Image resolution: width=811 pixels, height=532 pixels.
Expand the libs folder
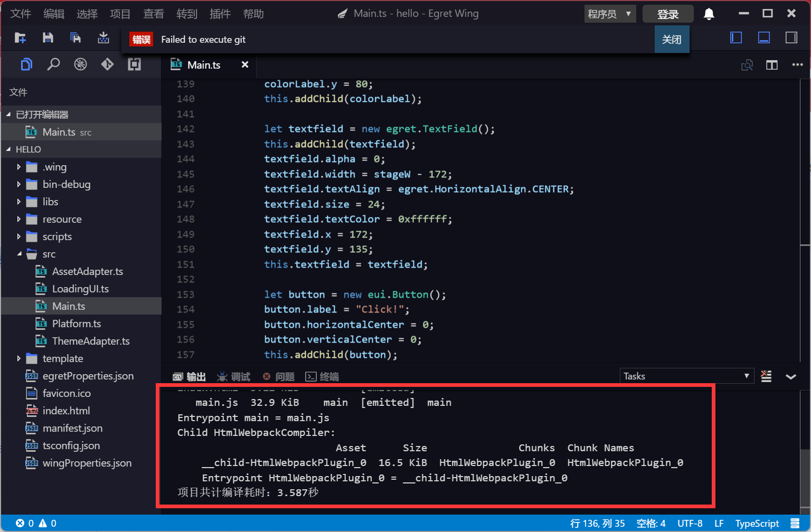point(19,202)
